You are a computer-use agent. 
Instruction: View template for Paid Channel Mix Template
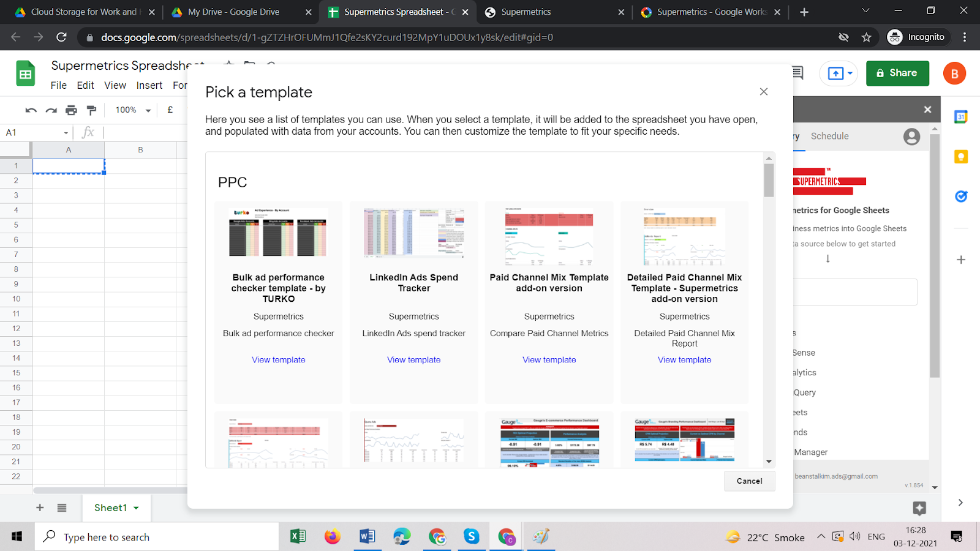tap(549, 360)
